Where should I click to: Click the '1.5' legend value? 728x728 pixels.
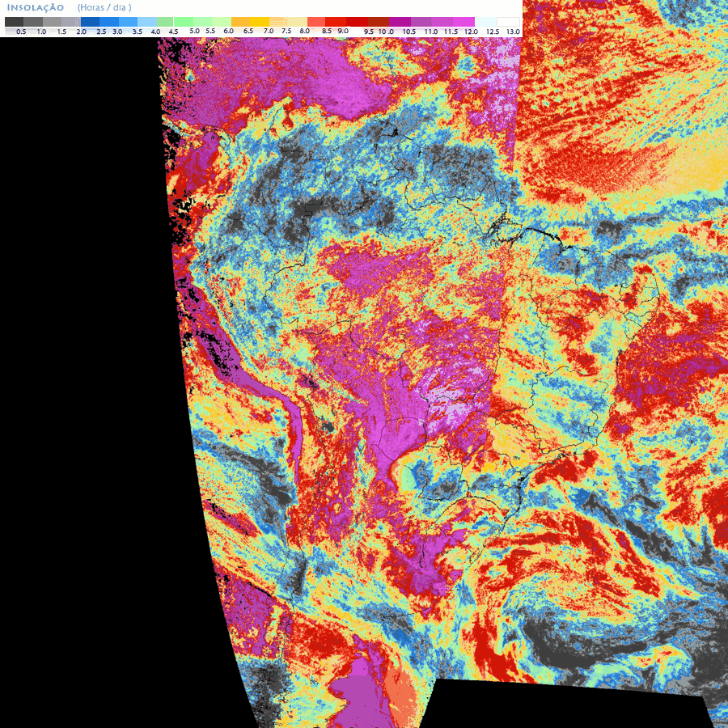[x=61, y=32]
